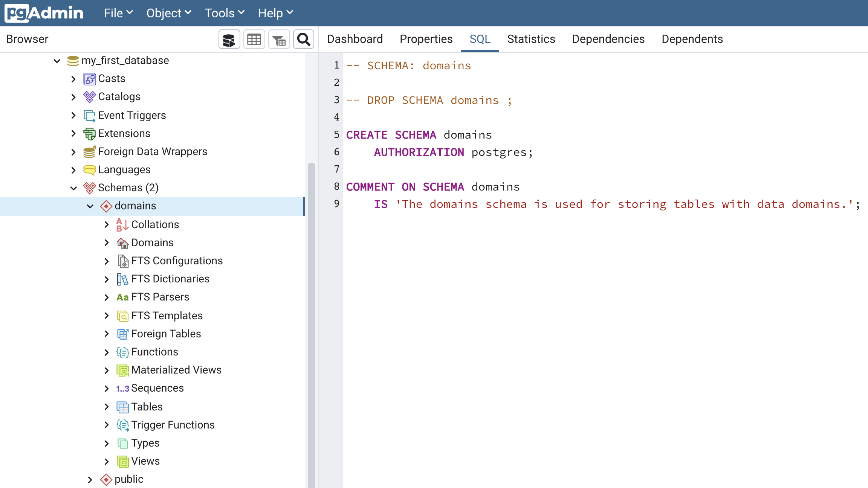
Task: Switch to the Properties tab
Action: (x=426, y=39)
